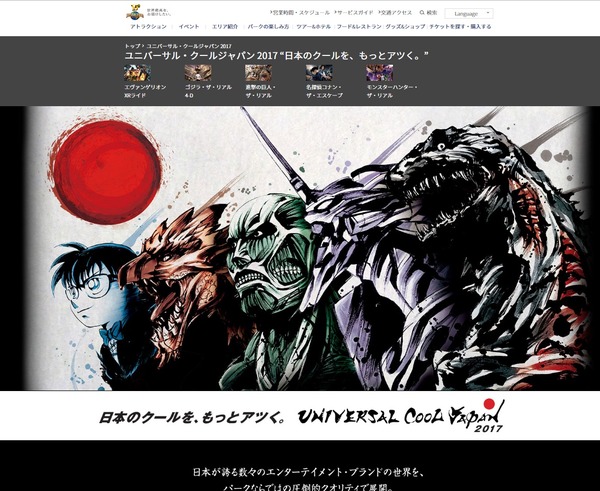Image resolution: width=600 pixels, height=491 pixels.
Task: Select グッズ&ショップ menu item
Action: point(405,26)
